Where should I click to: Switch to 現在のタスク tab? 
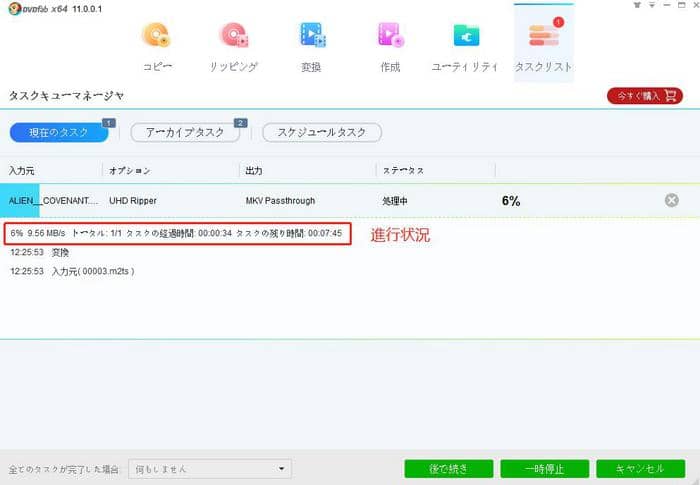click(x=58, y=132)
